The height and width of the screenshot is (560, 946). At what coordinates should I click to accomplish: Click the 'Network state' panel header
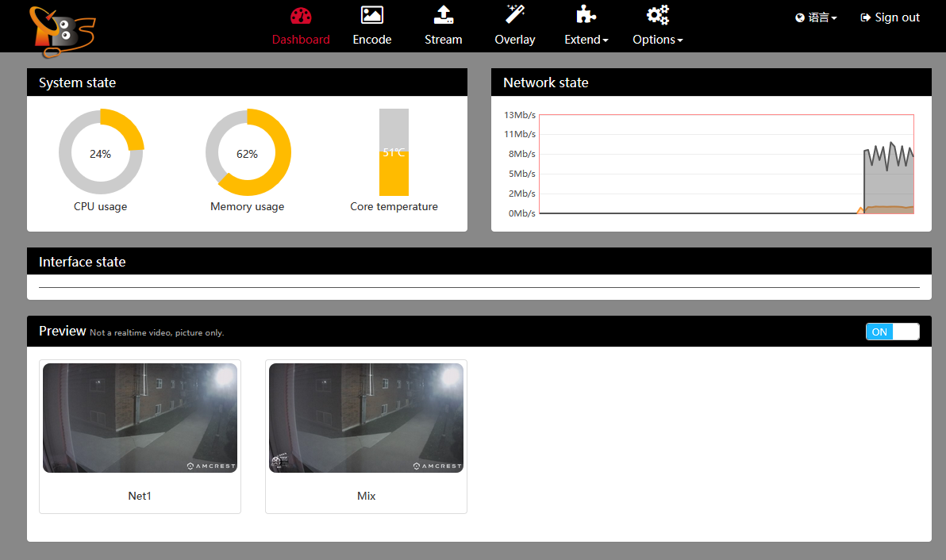[x=711, y=82]
